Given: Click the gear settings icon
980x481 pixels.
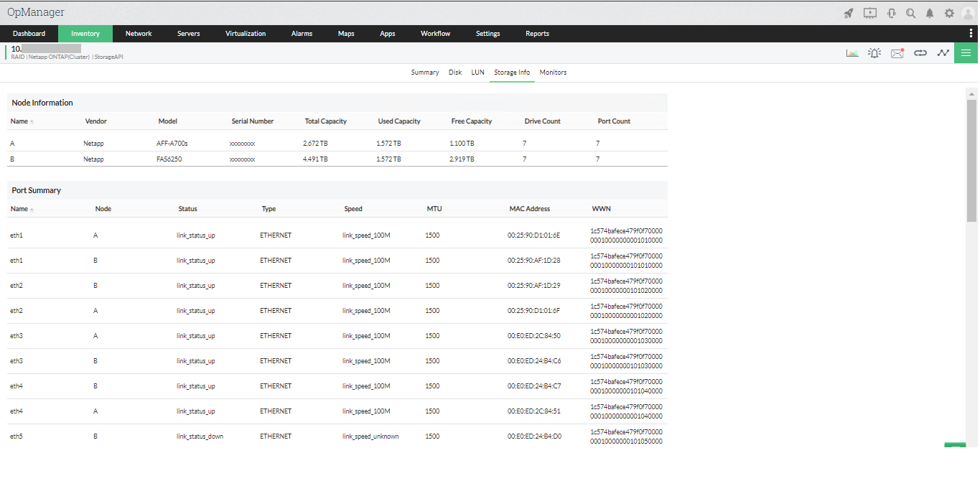Looking at the screenshot, I should [949, 13].
